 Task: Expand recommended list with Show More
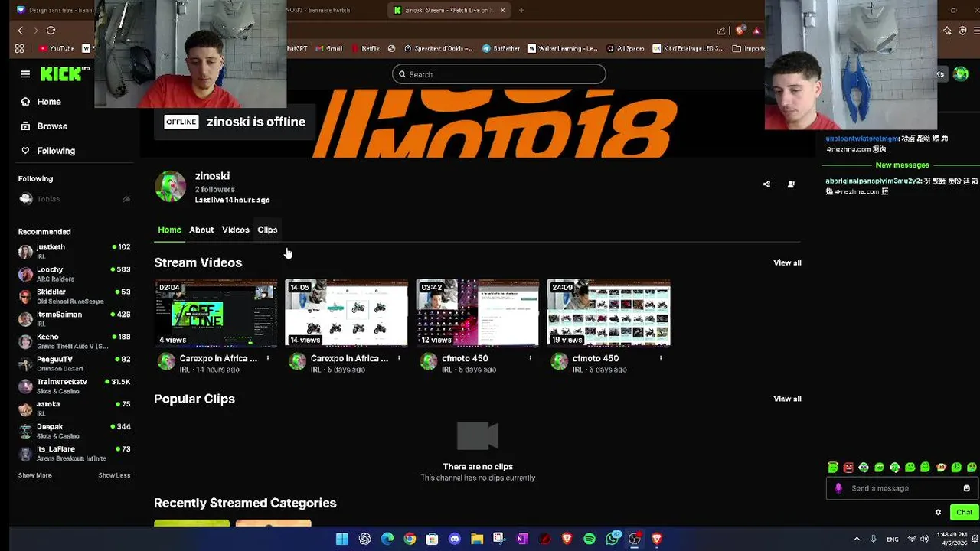pos(35,475)
